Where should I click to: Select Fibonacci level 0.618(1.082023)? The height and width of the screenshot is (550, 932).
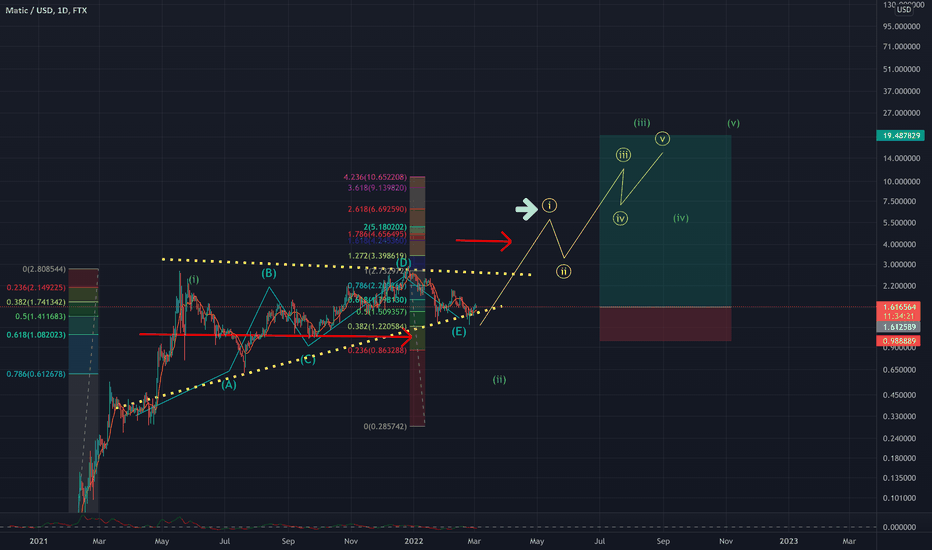point(36,335)
